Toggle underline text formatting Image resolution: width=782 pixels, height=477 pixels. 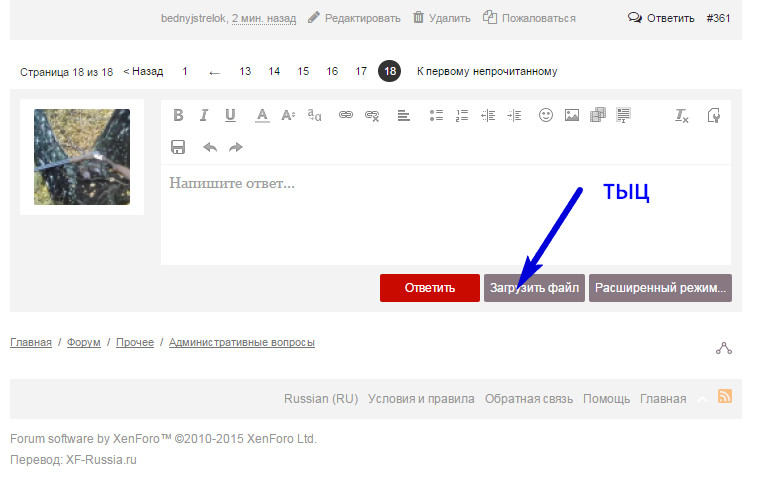(230, 115)
